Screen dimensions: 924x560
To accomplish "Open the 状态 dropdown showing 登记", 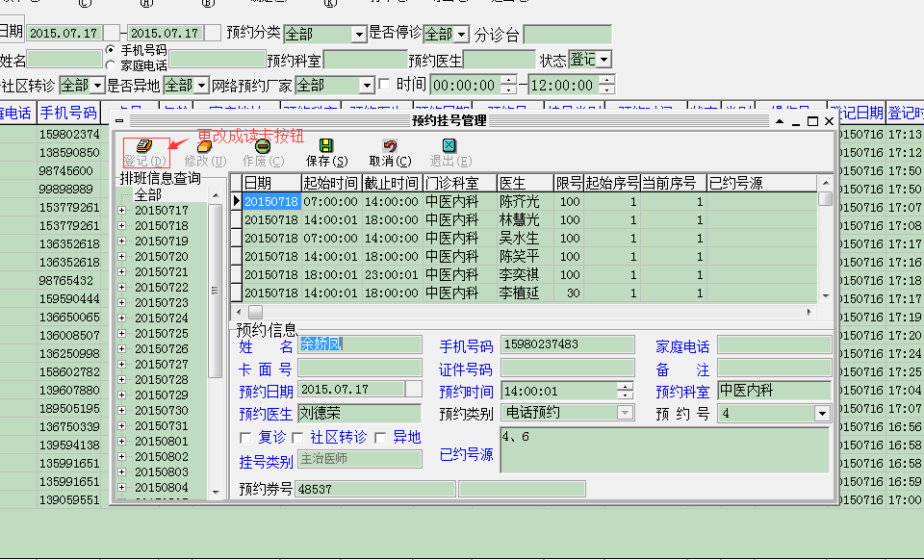I will pos(604,60).
